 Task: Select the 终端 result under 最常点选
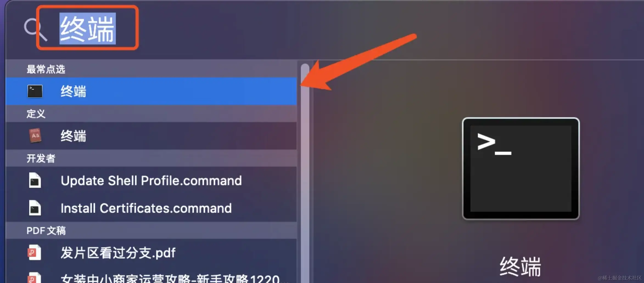tap(151, 91)
